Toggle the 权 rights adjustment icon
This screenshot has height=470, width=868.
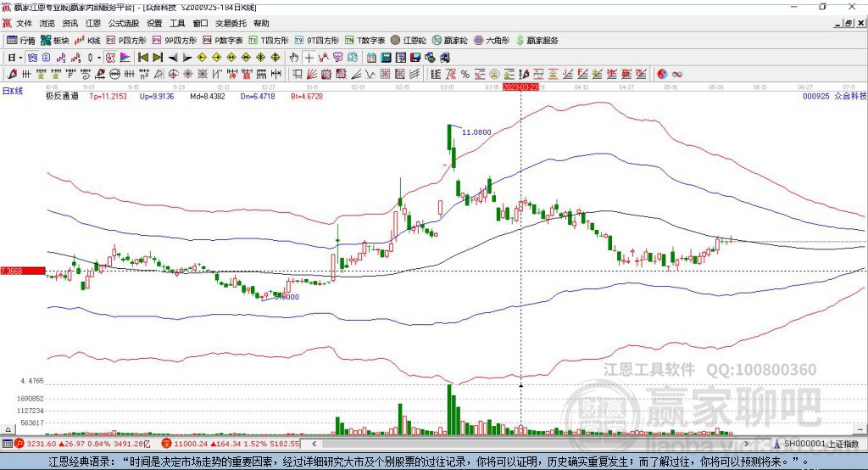pyautogui.click(x=111, y=58)
